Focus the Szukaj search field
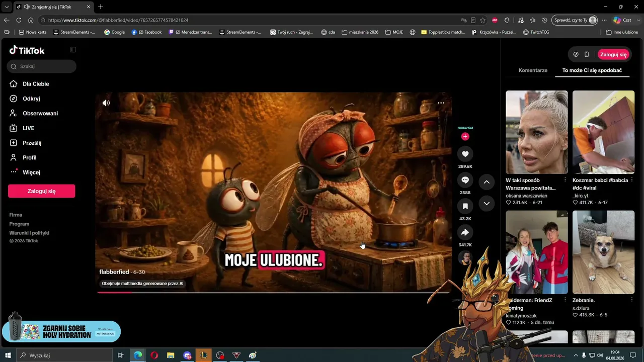The width and height of the screenshot is (644, 362). point(42,66)
